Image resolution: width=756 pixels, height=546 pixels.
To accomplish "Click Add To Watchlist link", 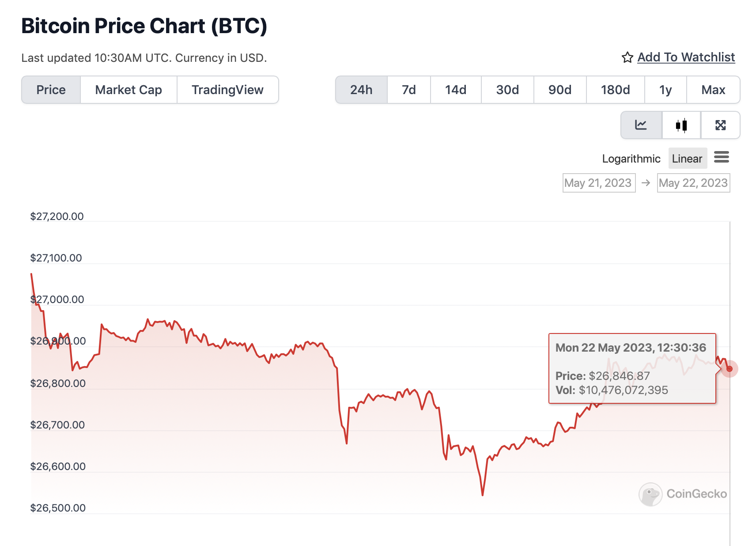I will pyautogui.click(x=686, y=57).
